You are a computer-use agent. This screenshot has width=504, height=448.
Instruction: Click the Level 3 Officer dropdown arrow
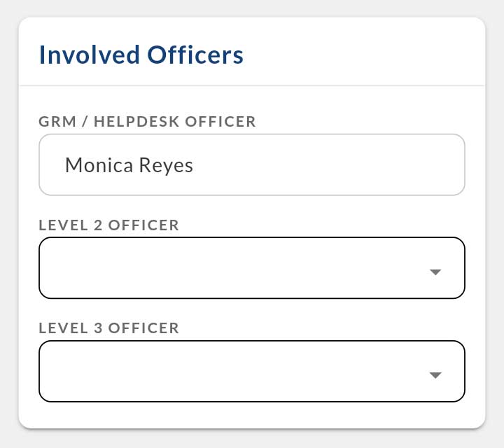click(435, 376)
